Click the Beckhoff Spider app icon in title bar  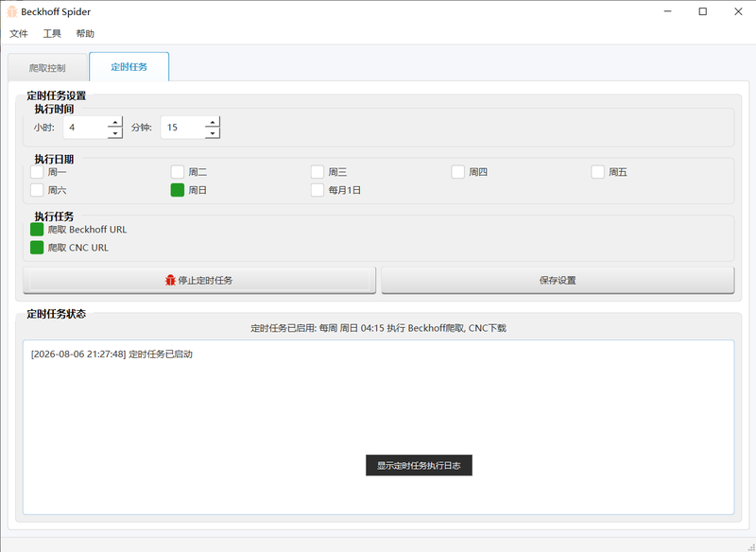pyautogui.click(x=12, y=11)
